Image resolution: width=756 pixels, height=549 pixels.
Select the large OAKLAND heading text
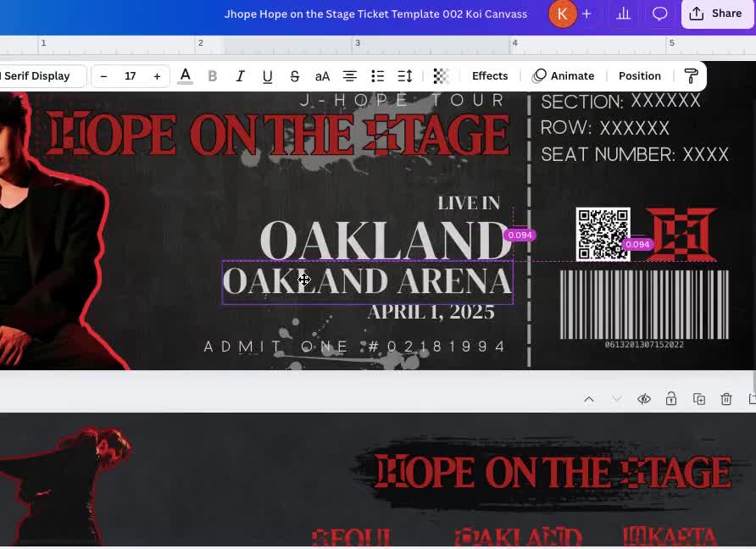point(386,241)
